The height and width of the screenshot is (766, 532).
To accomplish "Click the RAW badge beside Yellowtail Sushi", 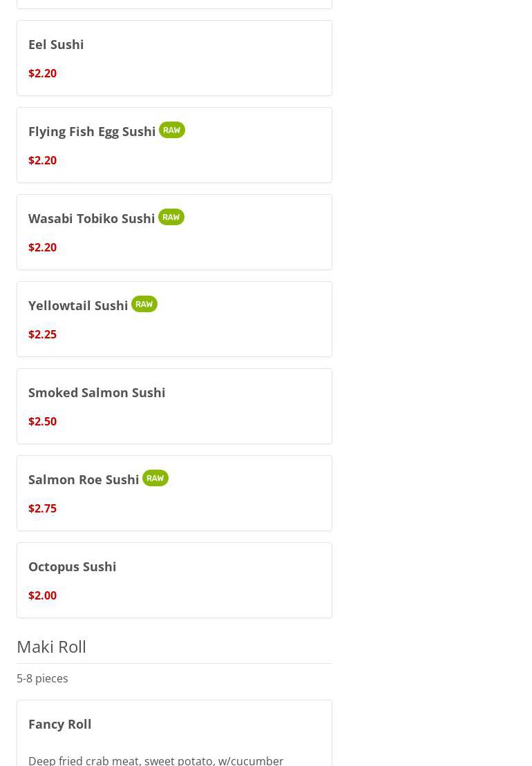I will [144, 304].
